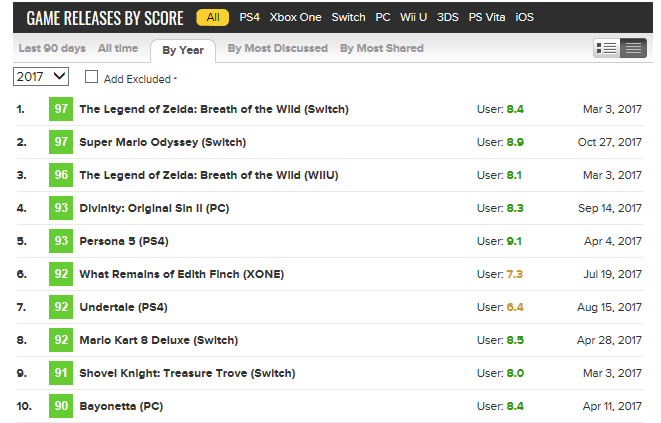Click user score 8.3 for Divinity
This screenshot has height=423, width=661.
[x=515, y=208]
